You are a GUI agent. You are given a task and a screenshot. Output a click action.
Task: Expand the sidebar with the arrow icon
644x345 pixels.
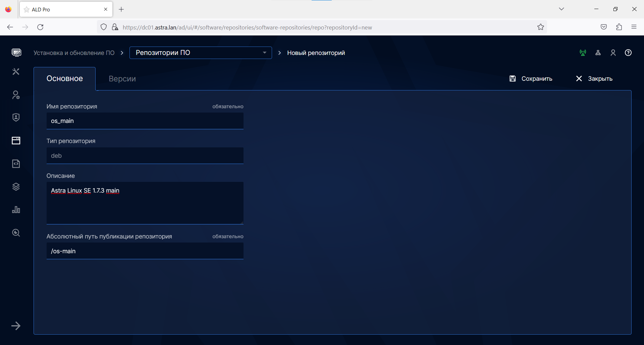pyautogui.click(x=16, y=326)
